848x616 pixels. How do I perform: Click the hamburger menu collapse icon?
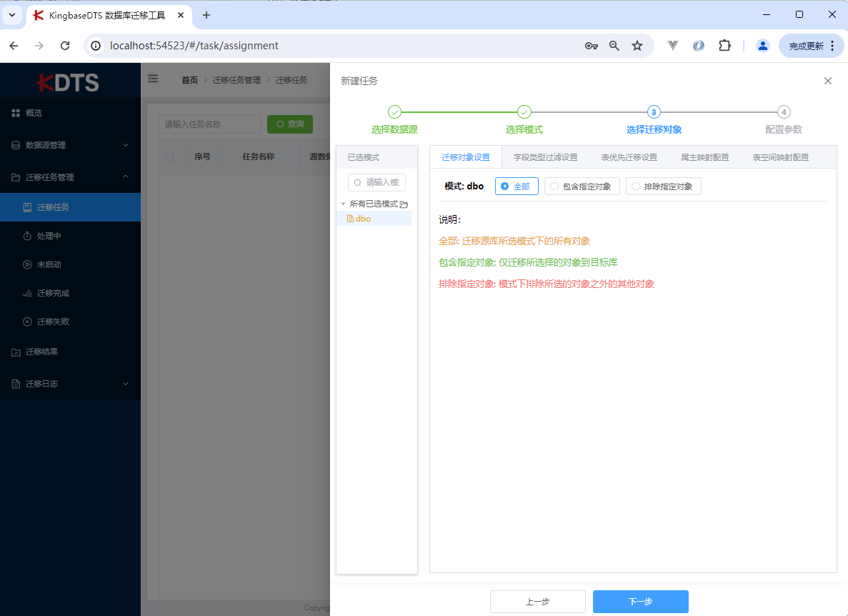153,79
